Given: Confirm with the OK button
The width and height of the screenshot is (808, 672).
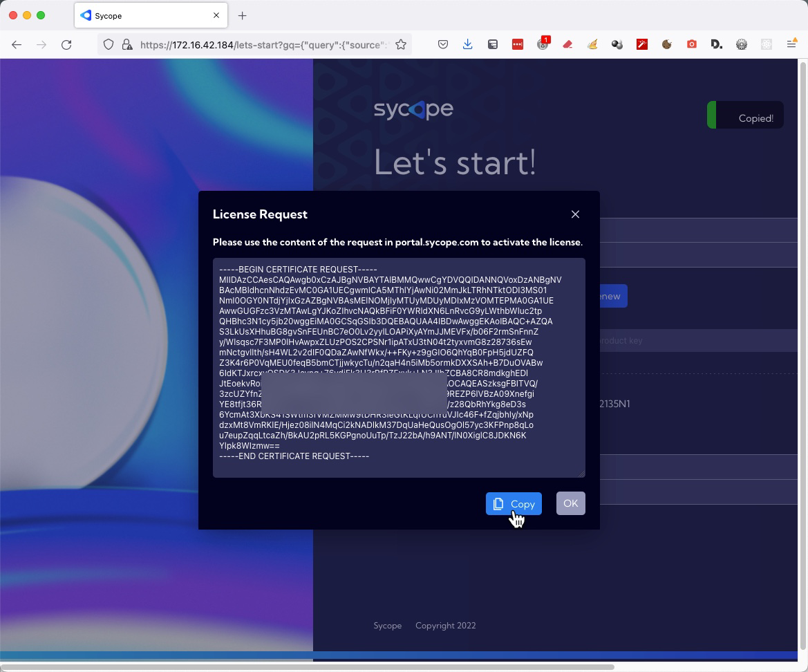Looking at the screenshot, I should (570, 503).
